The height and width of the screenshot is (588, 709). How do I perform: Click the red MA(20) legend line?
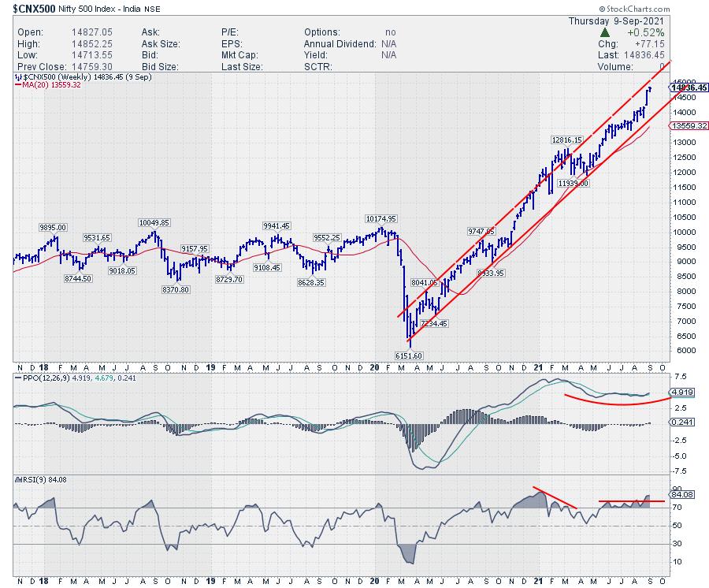pos(19,85)
